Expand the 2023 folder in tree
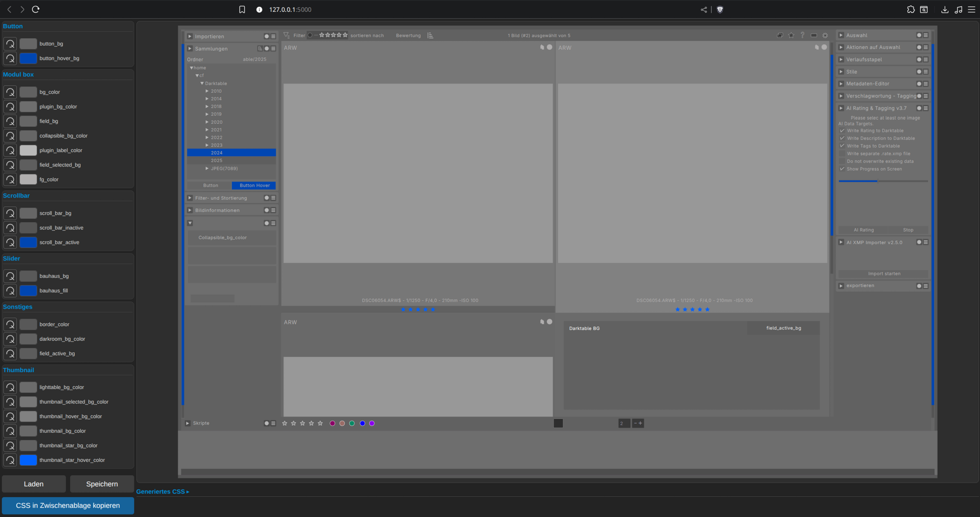The image size is (980, 517). tap(207, 145)
